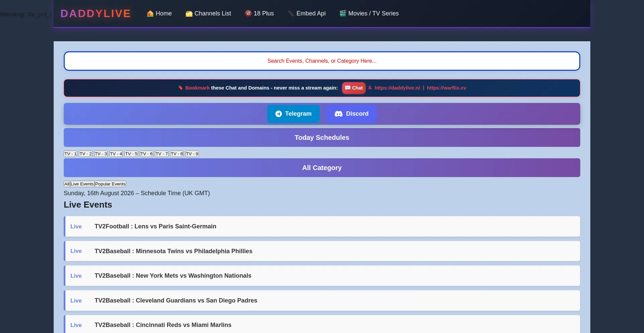Click the 18 Plus badge icon
This screenshot has height=333, width=644.
coord(248,13)
